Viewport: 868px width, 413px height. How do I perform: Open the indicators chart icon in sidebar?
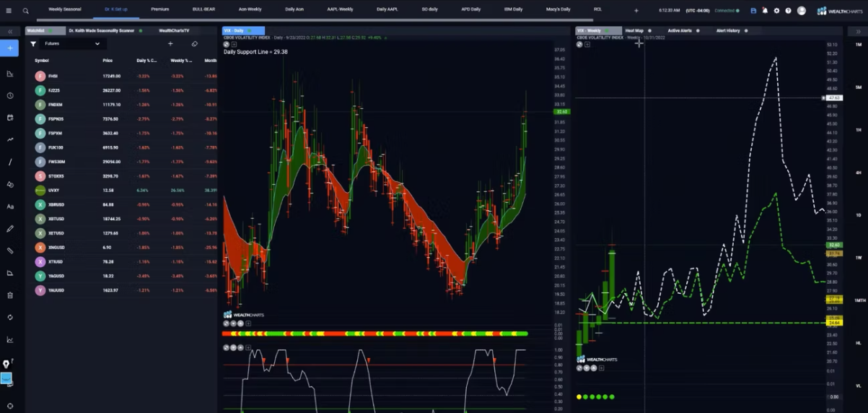point(10,339)
